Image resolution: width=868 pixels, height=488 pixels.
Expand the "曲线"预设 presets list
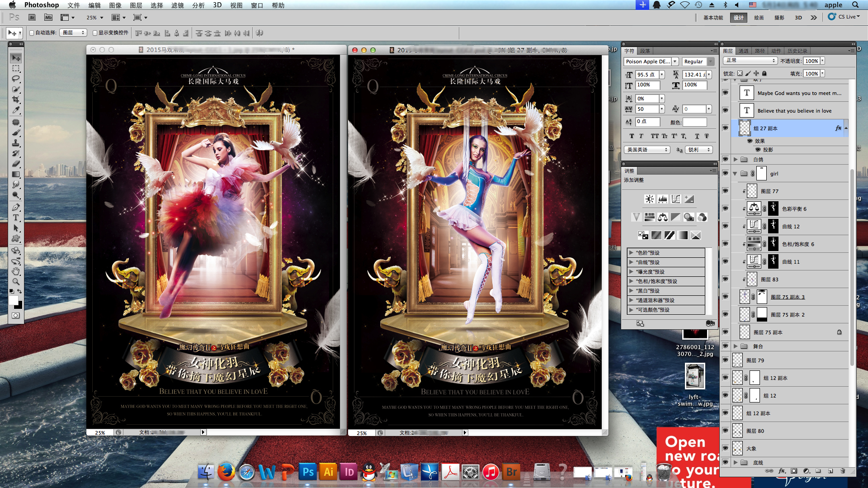coord(631,262)
